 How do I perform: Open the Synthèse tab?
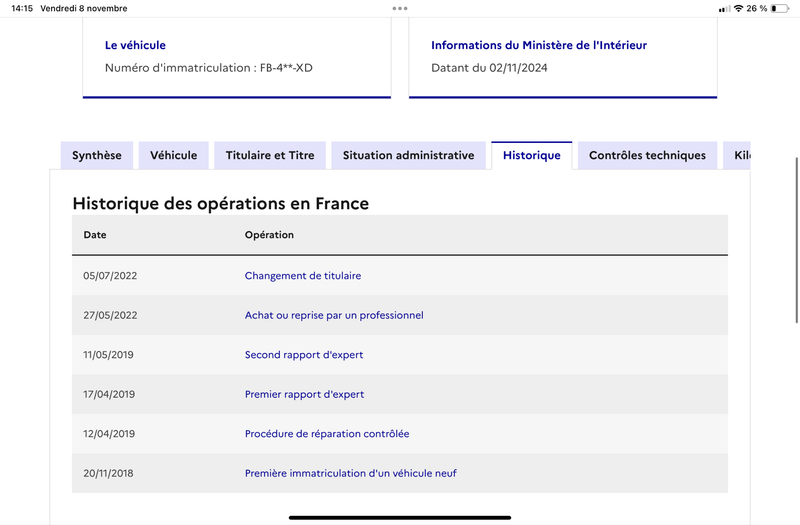(96, 155)
